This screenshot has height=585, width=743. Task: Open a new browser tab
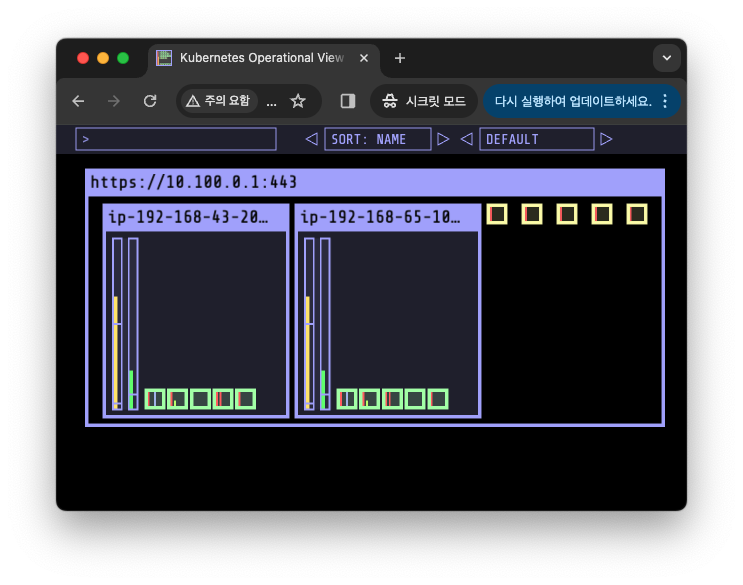(400, 58)
